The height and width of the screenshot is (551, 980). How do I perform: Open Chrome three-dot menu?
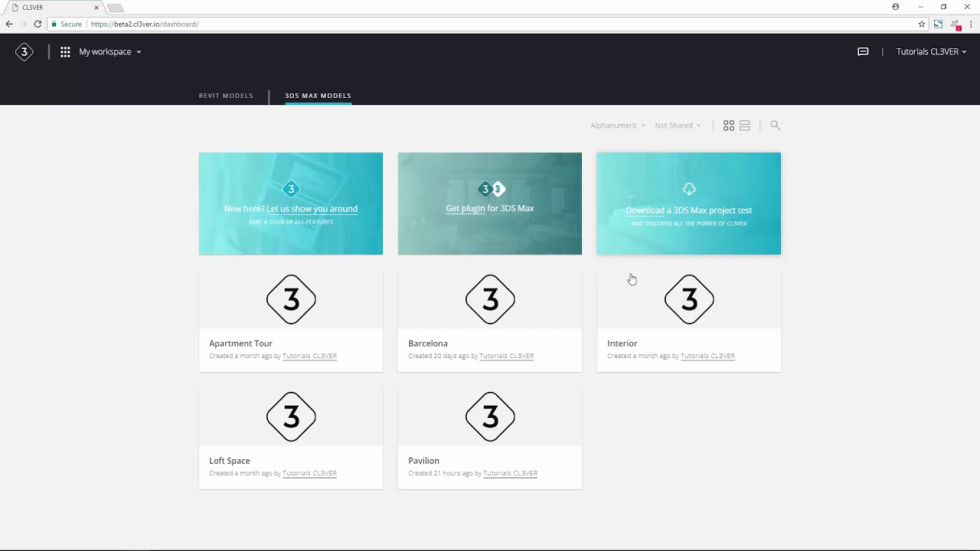click(971, 24)
